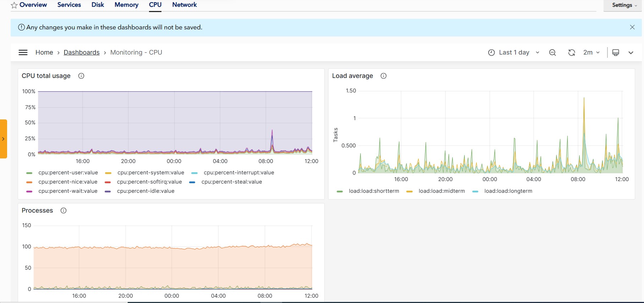Viewport: 644px width, 303px height.
Task: Refresh the dashboard with the refresh icon
Action: 572,52
